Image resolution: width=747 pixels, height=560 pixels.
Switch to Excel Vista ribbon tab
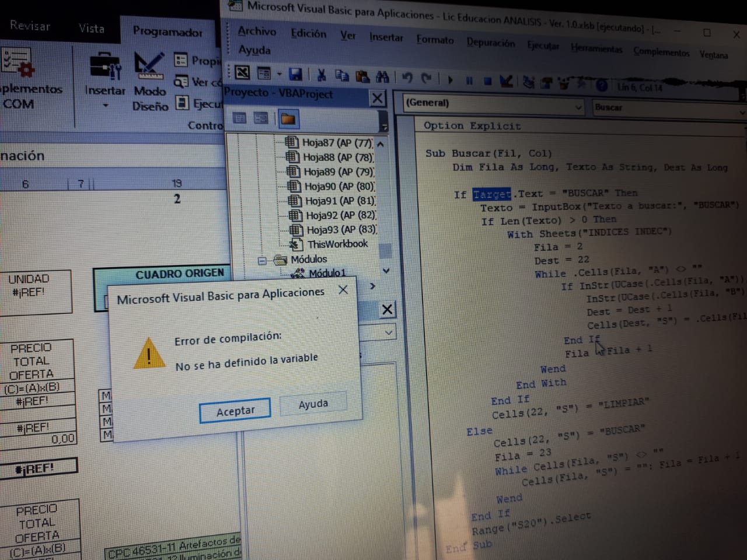point(92,28)
